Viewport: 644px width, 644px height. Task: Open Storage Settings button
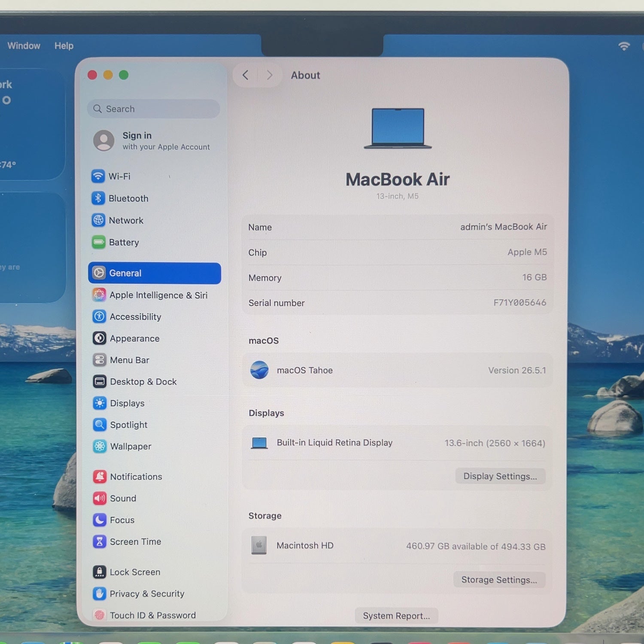click(x=499, y=580)
